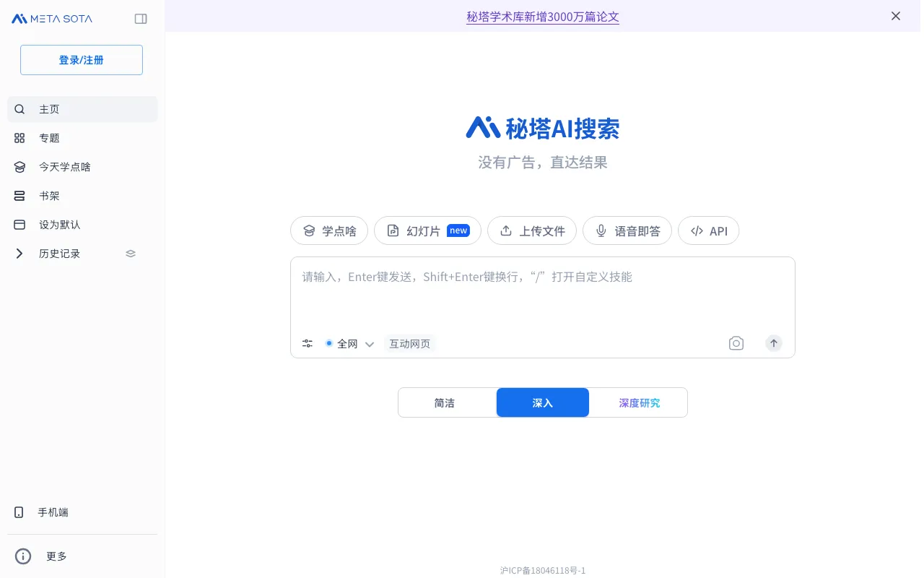Select 主页 in the sidebar

point(82,109)
